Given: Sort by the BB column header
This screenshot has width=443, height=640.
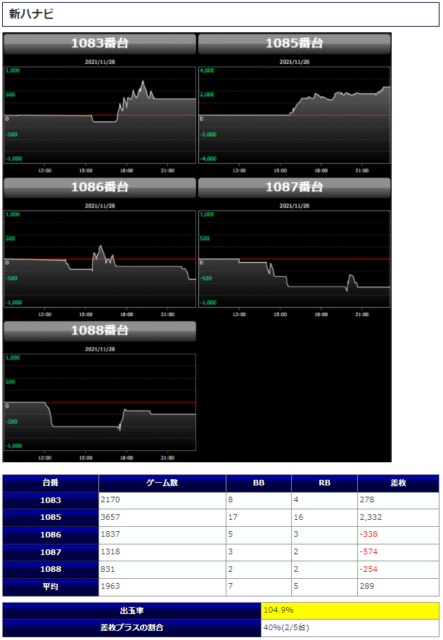Looking at the screenshot, I should 259,483.
